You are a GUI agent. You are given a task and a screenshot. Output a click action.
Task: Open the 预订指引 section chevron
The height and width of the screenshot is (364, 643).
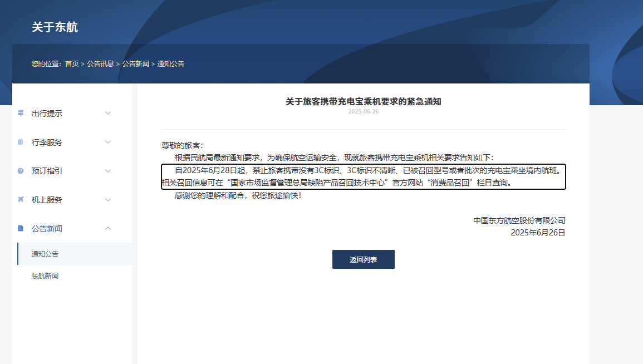click(108, 171)
